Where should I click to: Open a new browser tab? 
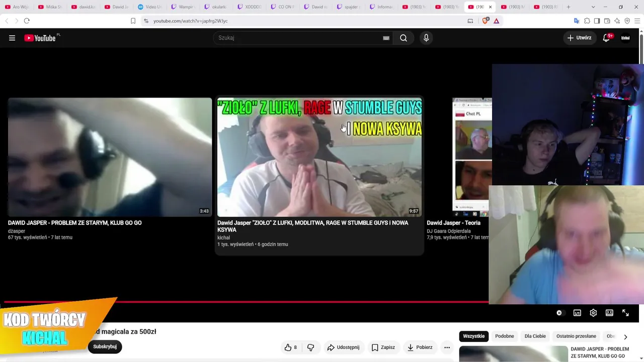click(x=569, y=7)
